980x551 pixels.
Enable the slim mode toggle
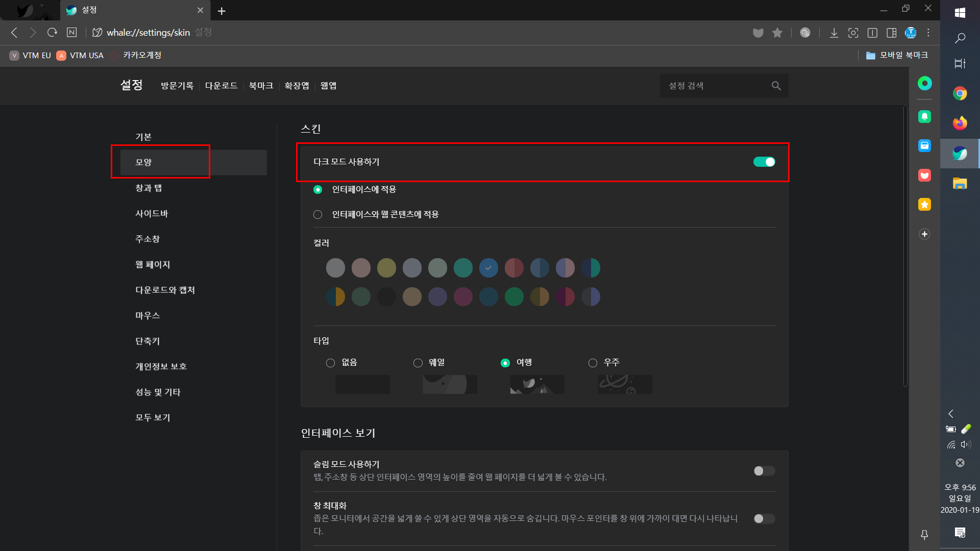764,471
